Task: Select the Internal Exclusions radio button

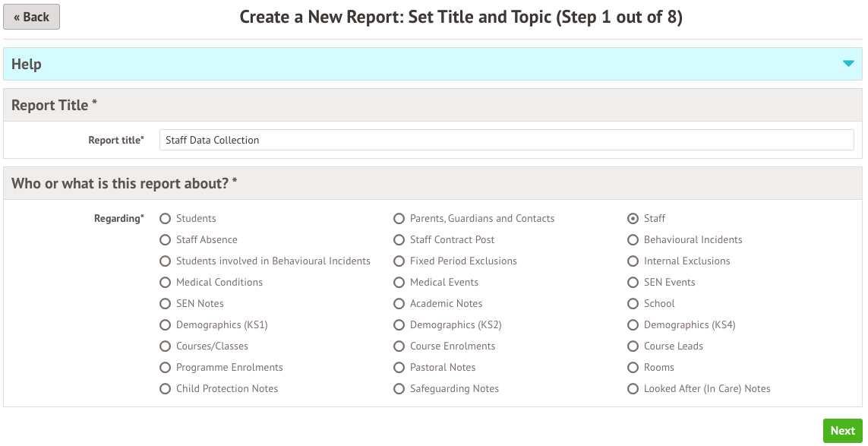Action: tap(633, 261)
